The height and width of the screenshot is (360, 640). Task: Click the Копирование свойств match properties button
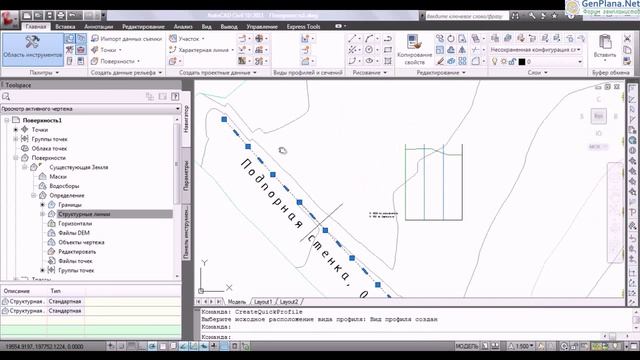point(414,50)
